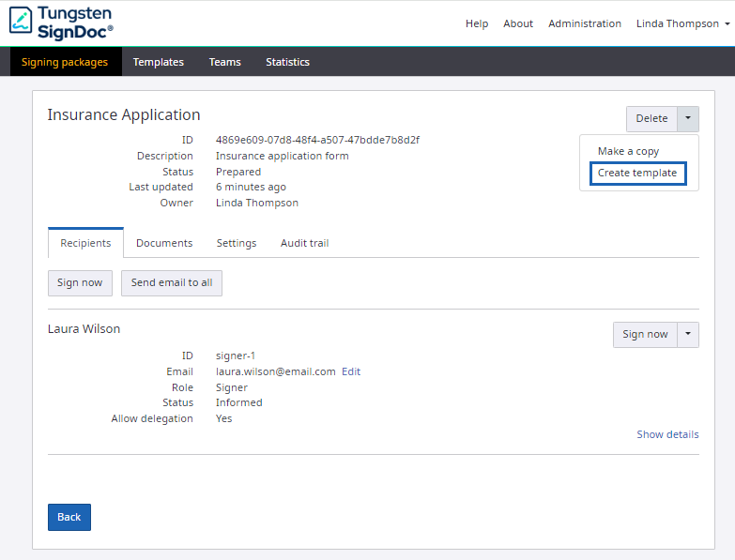This screenshot has height=560, width=735.
Task: Open the About page
Action: pyautogui.click(x=518, y=23)
